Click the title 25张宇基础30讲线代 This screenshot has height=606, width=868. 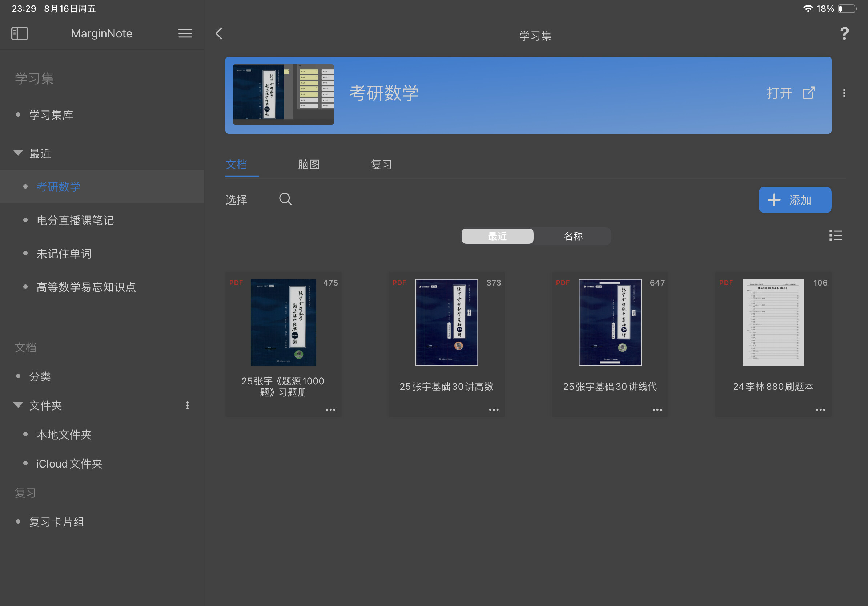(x=610, y=387)
